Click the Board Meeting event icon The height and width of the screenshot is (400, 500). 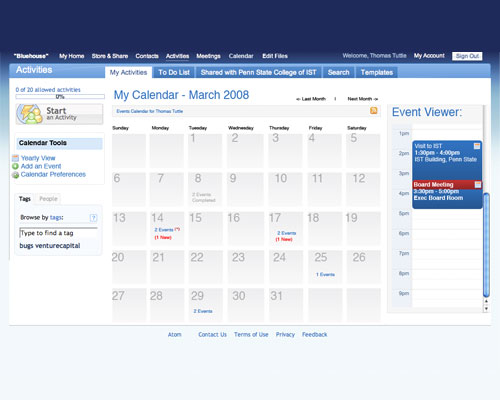pos(478,184)
